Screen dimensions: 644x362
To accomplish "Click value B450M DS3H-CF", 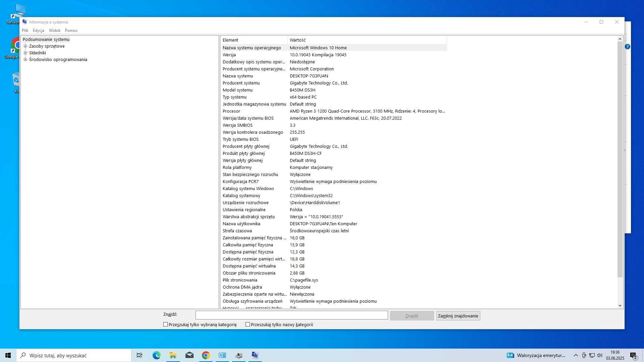I will 306,153.
